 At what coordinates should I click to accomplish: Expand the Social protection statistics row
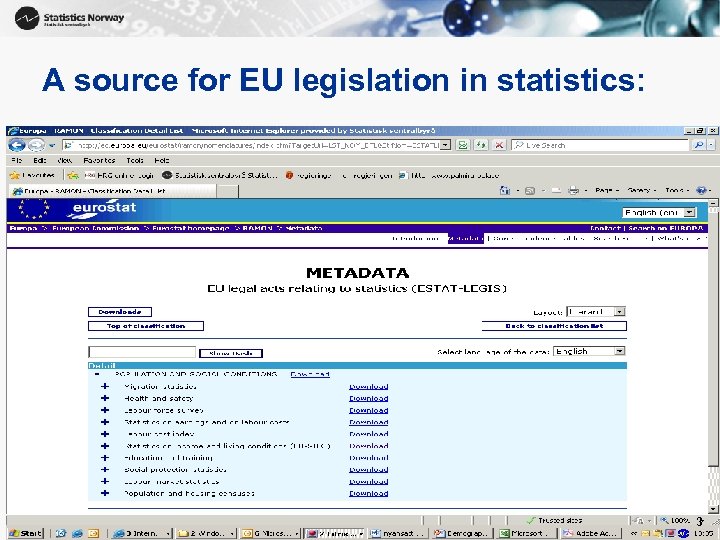pos(105,469)
